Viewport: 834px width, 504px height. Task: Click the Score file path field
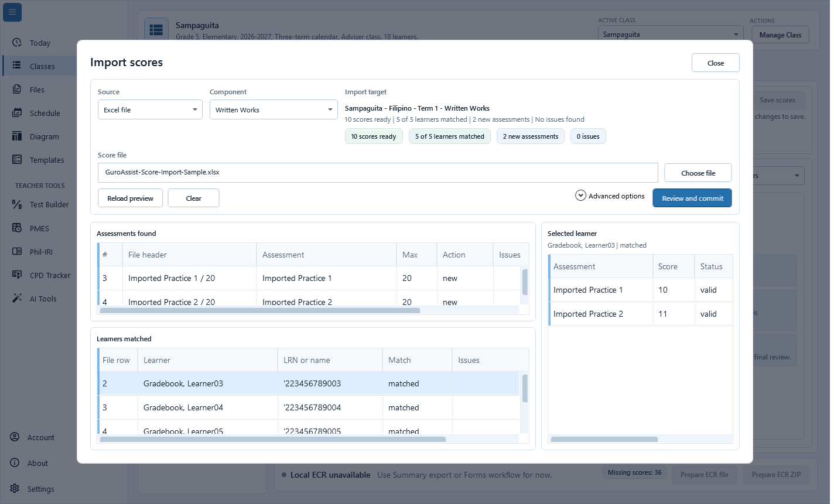click(x=378, y=173)
